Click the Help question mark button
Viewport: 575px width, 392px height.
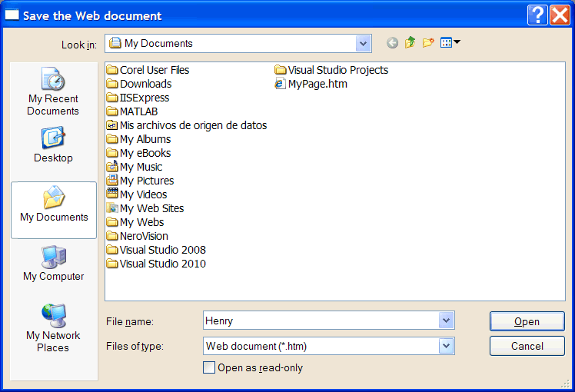click(537, 15)
